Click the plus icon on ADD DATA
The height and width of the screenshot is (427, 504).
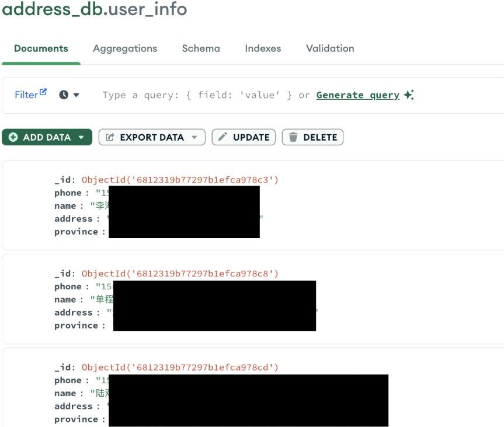[x=13, y=137]
